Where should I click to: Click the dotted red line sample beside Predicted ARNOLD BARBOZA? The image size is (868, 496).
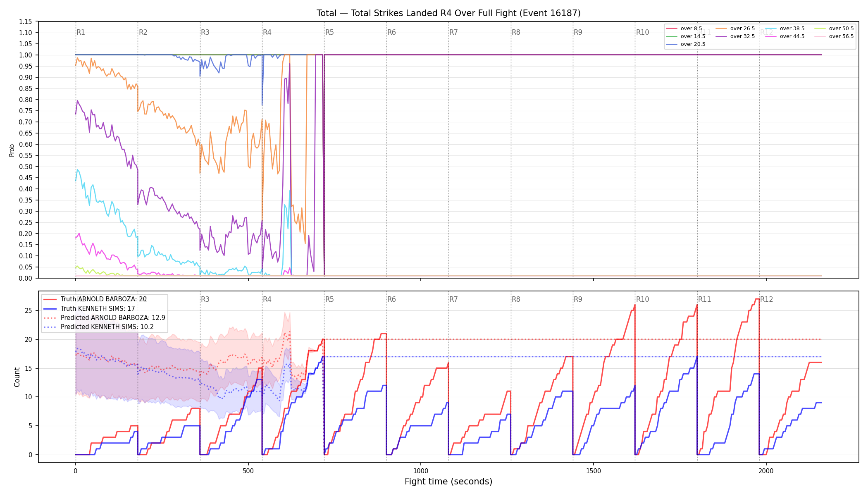coord(50,317)
